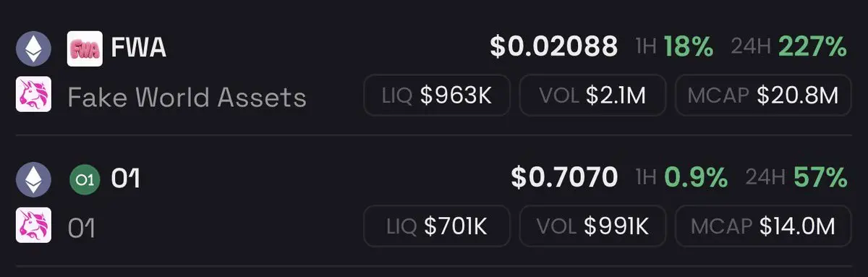Click the Uniswap unicorn icon under FWA
Screen dimensions: 868x277
(33, 94)
